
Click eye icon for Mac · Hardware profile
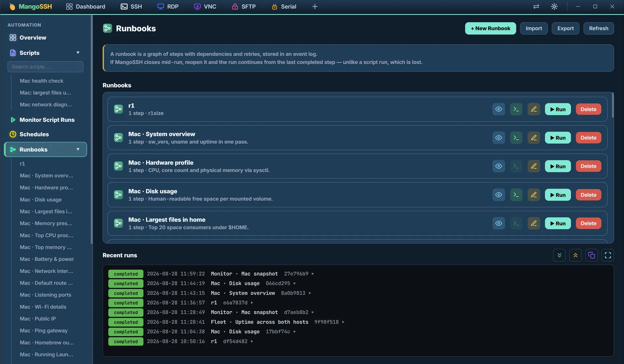tap(499, 166)
